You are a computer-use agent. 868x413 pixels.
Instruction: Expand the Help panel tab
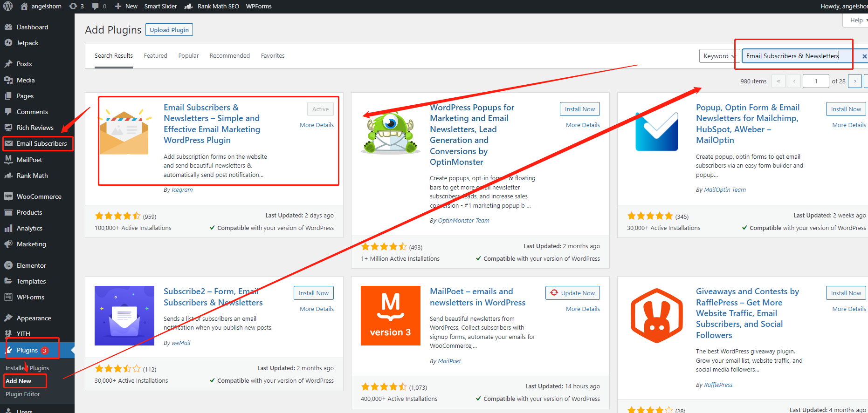[x=857, y=20]
